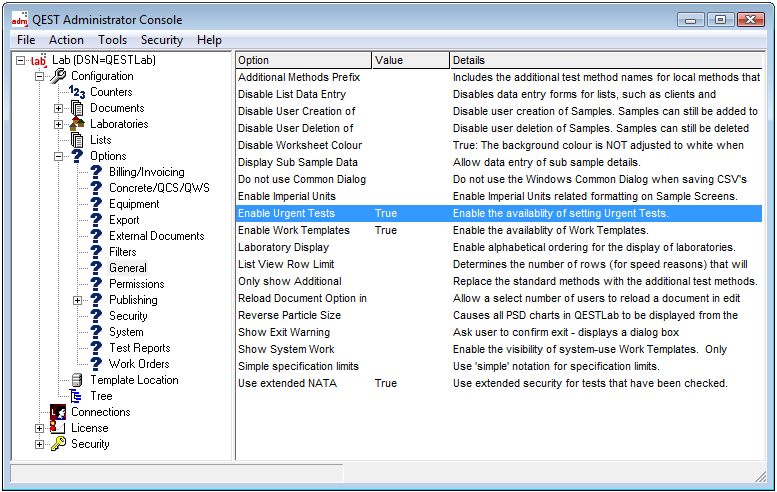This screenshot has width=777, height=492.
Task: Click the Template Location database icon
Action: 77,380
